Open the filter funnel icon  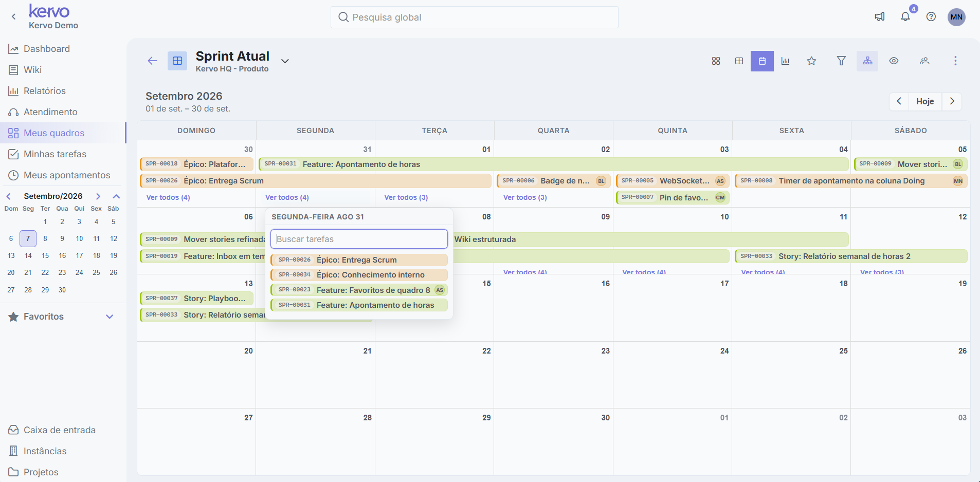click(x=841, y=61)
